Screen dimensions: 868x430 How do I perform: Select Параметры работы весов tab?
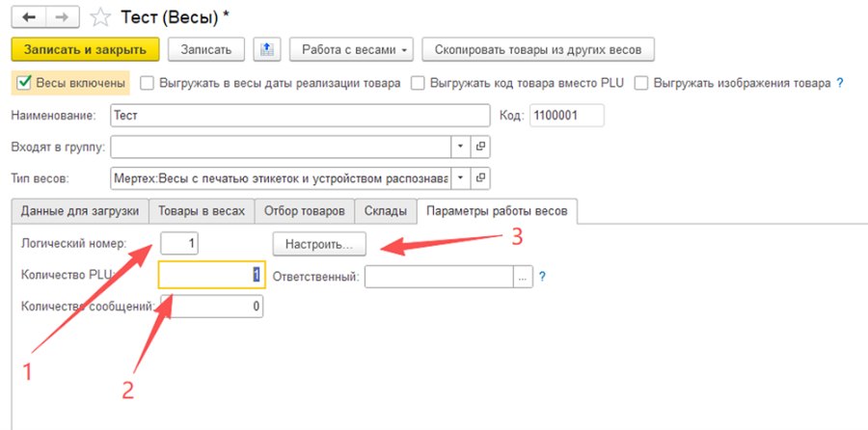point(497,211)
